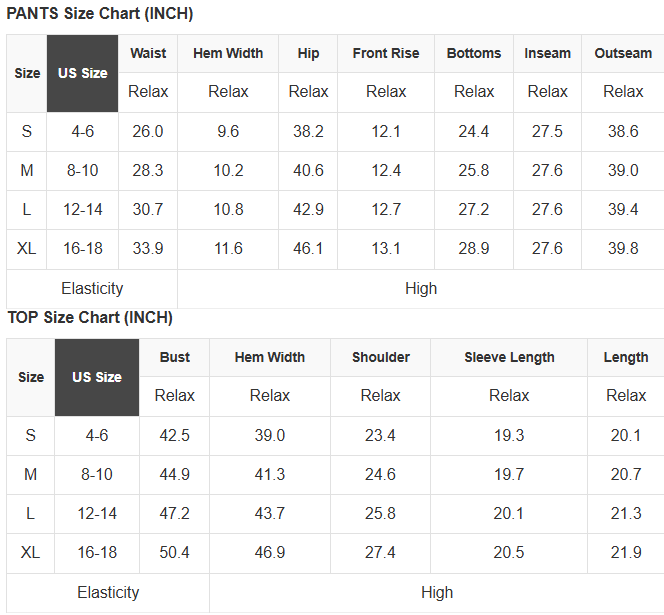Click the length value 21.9 cell
664x615 pixels.
pos(626,552)
